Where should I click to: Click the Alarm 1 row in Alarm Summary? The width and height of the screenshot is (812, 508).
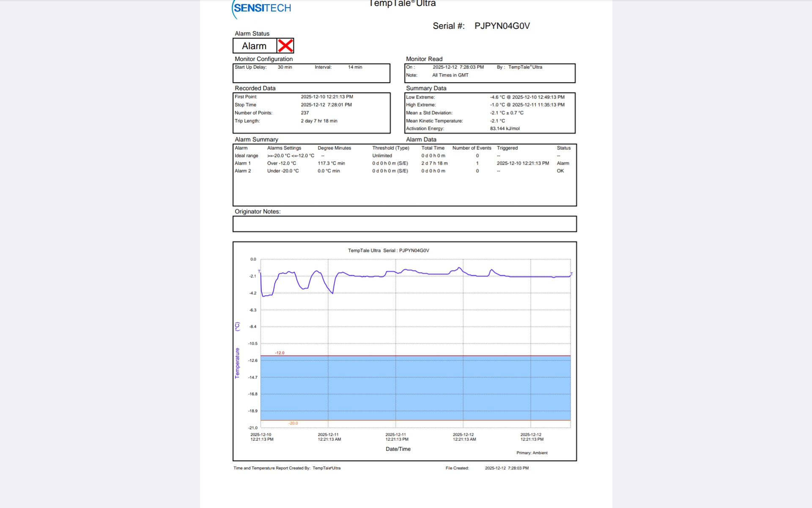point(243,163)
